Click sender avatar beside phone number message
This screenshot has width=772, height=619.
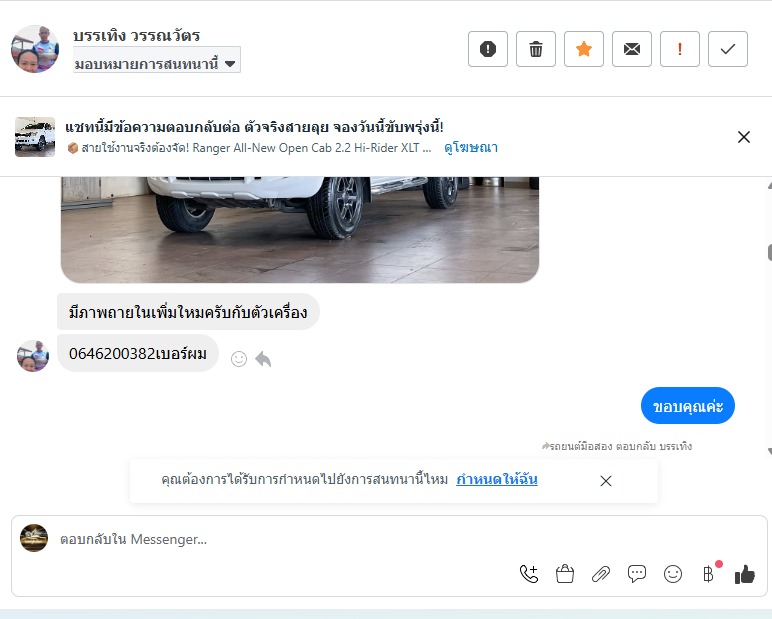(33, 356)
